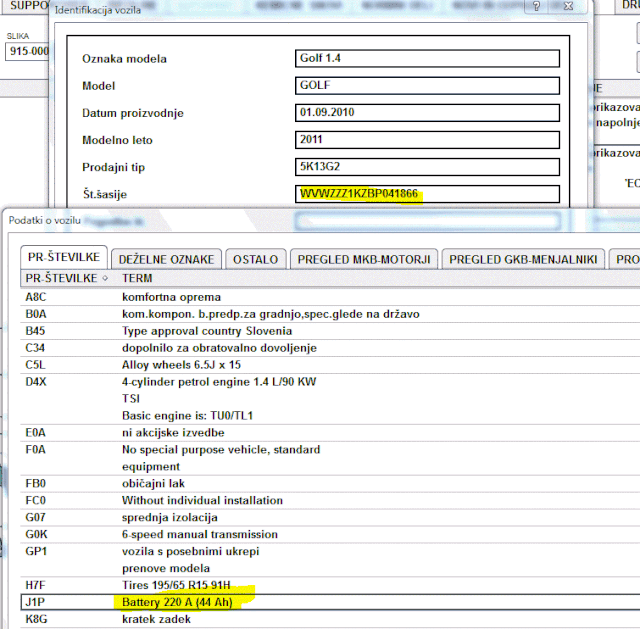Click the Model field showing GOLF

coord(427,86)
